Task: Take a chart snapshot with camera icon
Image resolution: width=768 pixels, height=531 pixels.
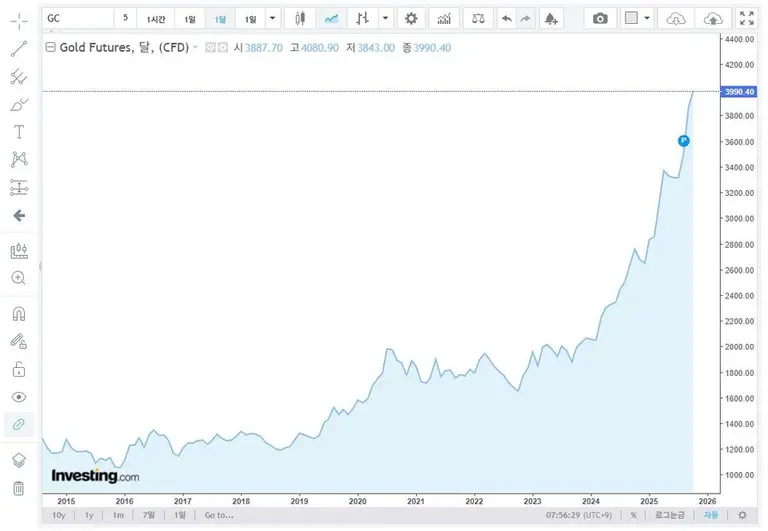Action: coord(599,18)
